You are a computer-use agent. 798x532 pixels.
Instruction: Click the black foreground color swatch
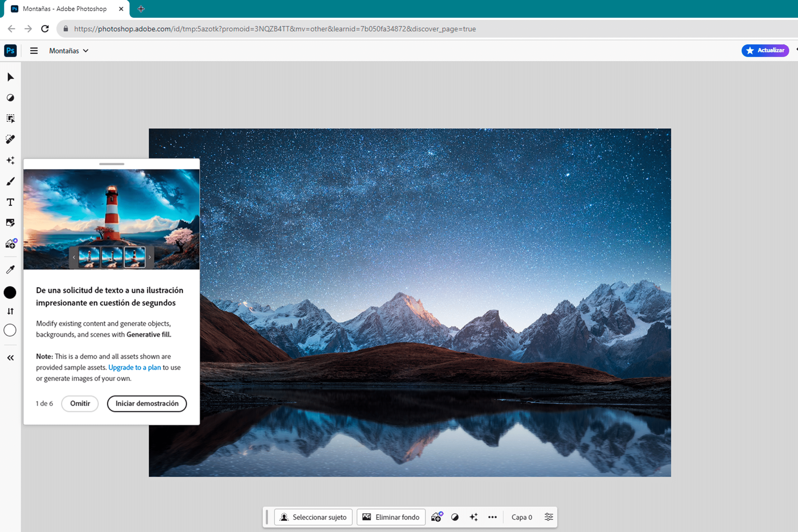(x=10, y=292)
